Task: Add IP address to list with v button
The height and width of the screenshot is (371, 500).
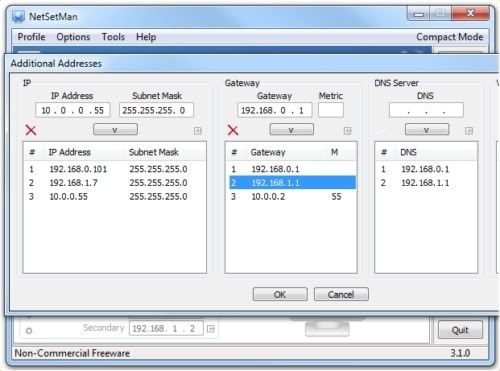Action: [115, 130]
